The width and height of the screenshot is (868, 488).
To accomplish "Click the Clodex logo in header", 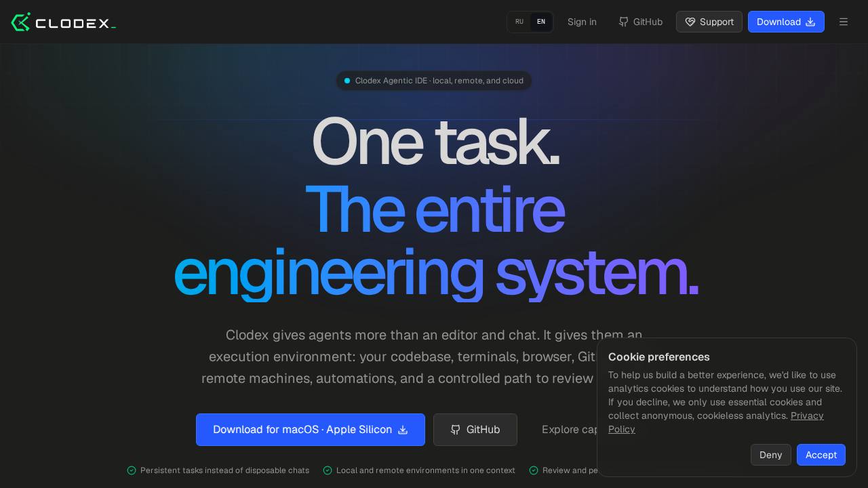I will click(64, 22).
